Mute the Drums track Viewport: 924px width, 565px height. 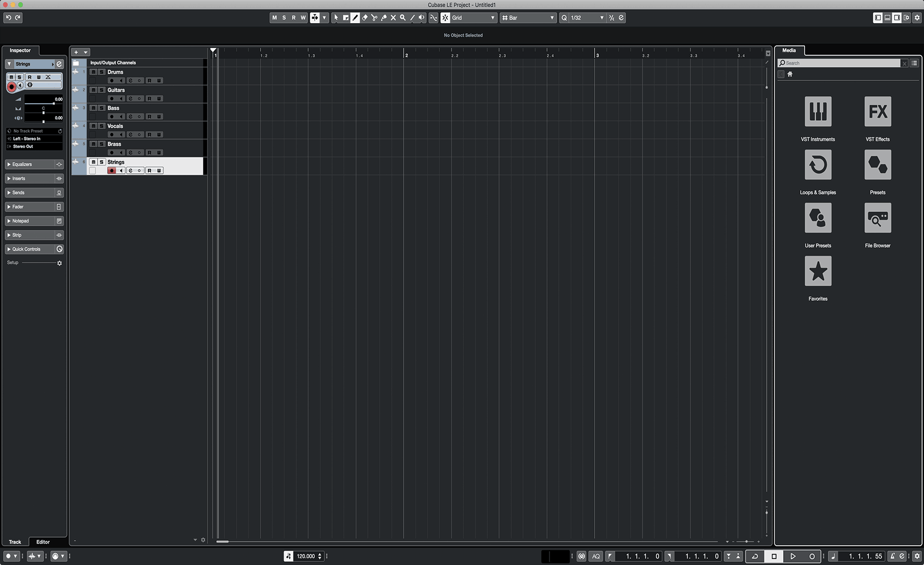[93, 72]
